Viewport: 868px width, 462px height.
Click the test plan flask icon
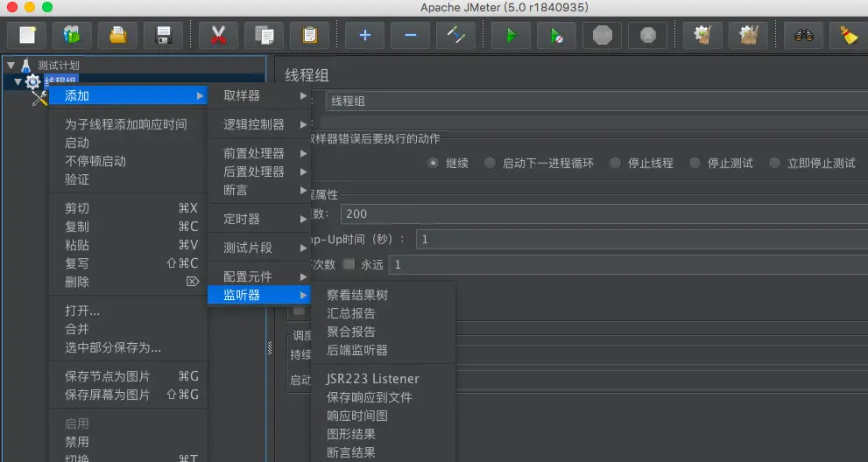point(25,66)
